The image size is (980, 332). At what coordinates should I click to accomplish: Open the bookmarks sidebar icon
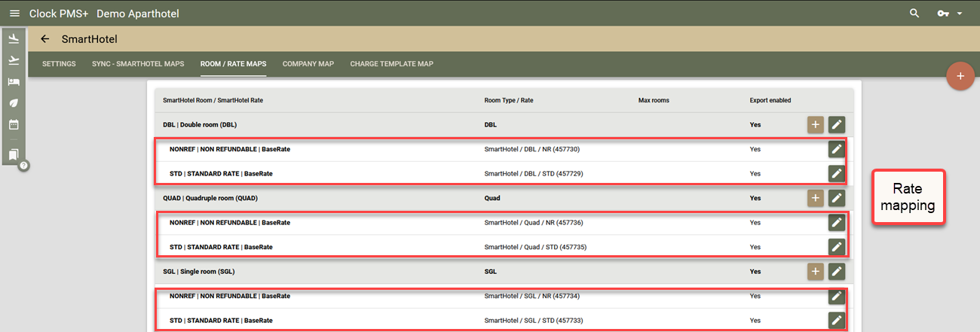click(14, 154)
